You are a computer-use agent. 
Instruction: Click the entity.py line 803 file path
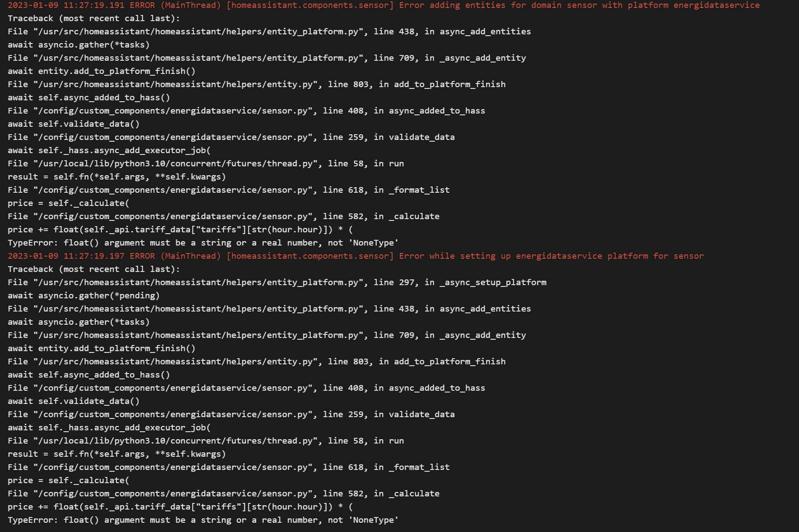pos(255,84)
